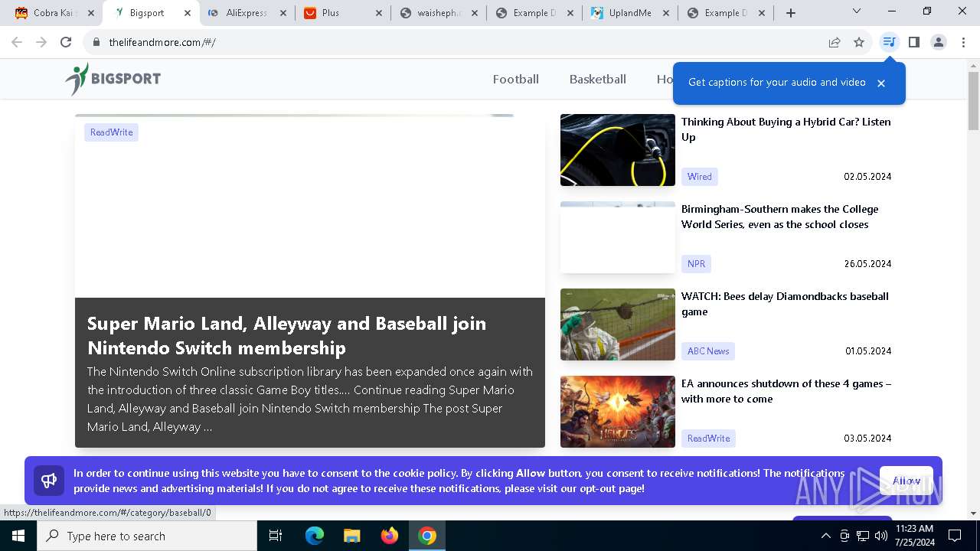Click the NPR source tag

696,264
